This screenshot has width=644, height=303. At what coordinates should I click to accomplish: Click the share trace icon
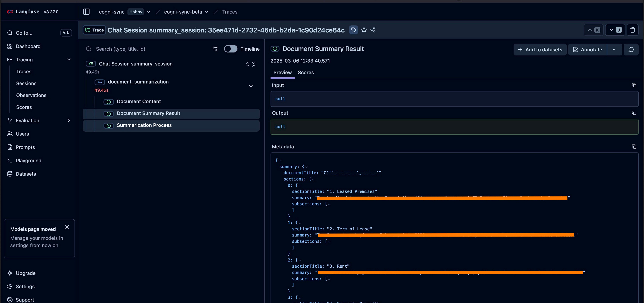click(x=373, y=30)
